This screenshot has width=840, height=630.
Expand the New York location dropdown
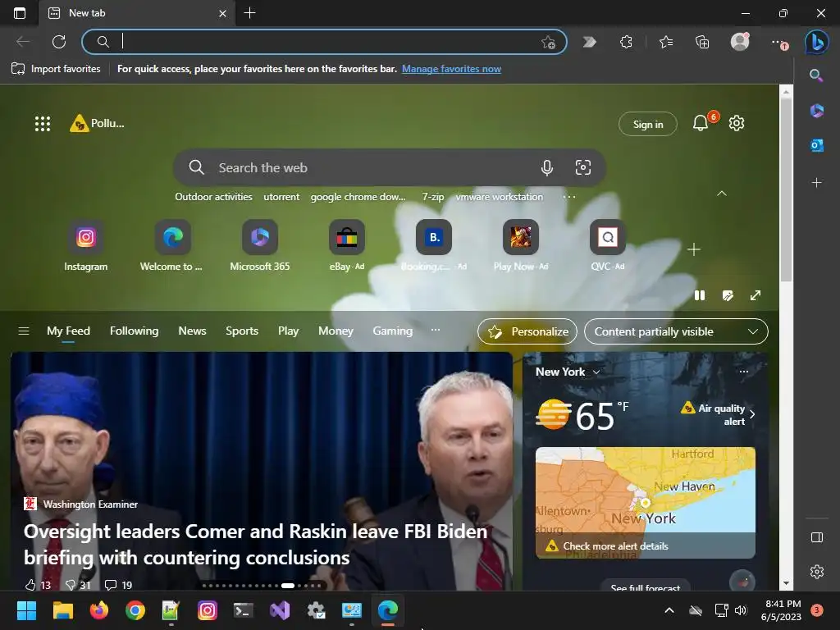point(596,372)
